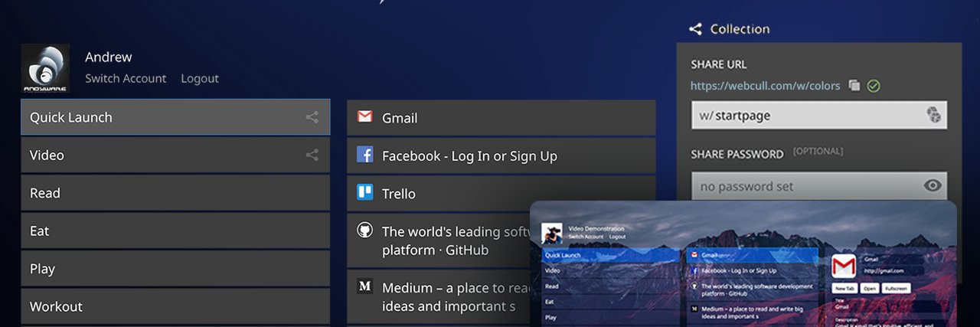Click the Trello icon in bookmark list
This screenshot has width=980, height=327.
365,193
